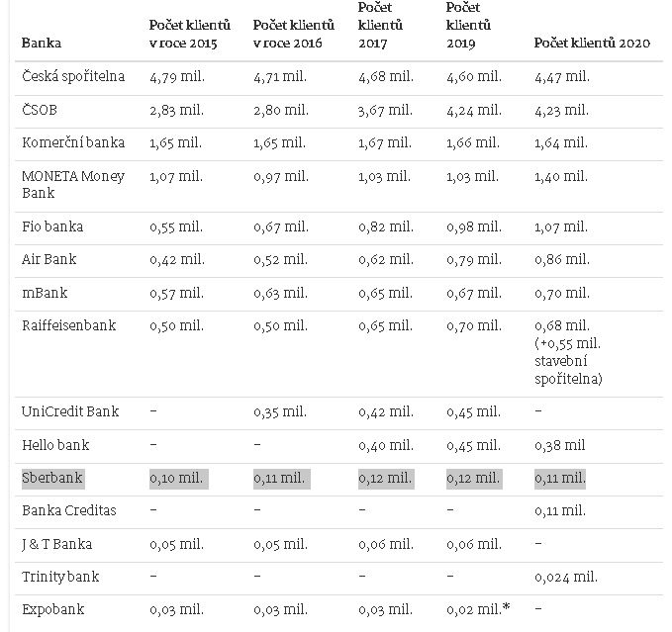Select the mBank row label
The height and width of the screenshot is (632, 672).
(x=45, y=293)
